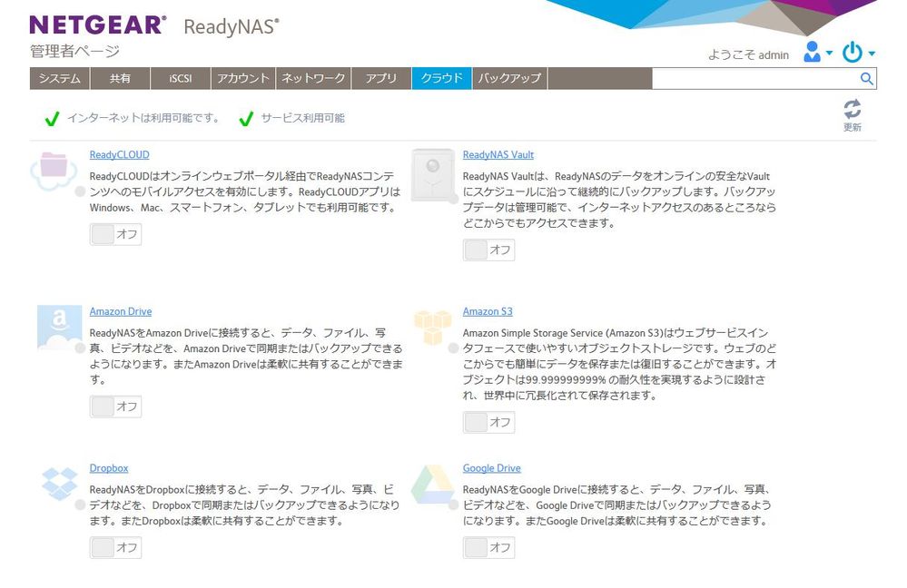
Task: Click the Google Drive triangle icon
Action: (433, 484)
